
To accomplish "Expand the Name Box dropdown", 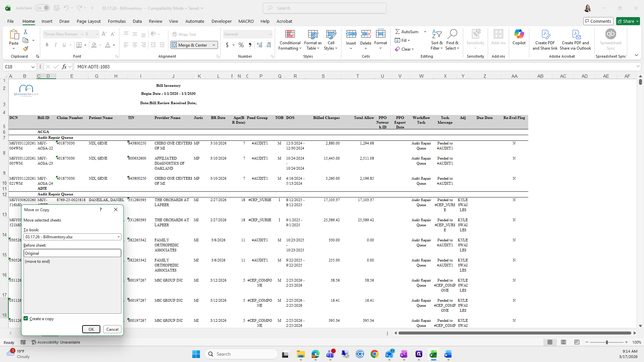I will [x=33, y=67].
